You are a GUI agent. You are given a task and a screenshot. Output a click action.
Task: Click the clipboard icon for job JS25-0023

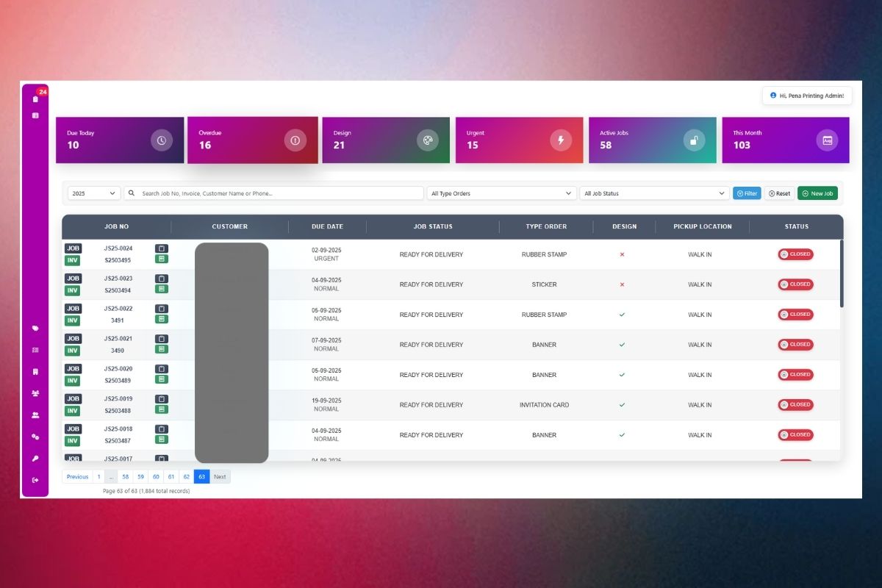tap(162, 279)
